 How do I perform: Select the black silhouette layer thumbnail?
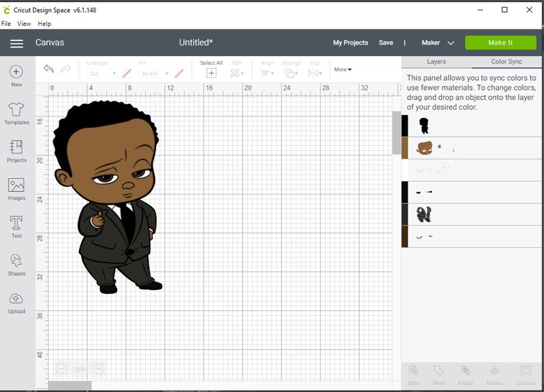coord(423,125)
